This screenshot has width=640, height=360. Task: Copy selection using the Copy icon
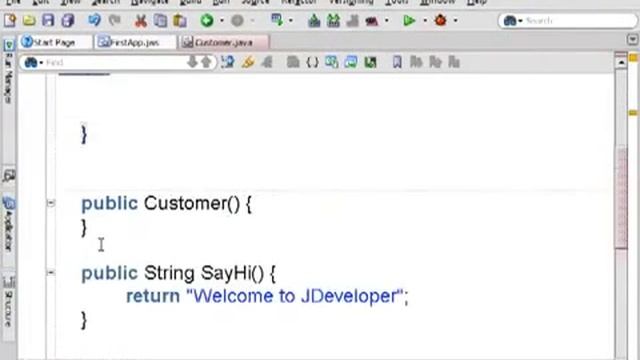160,20
